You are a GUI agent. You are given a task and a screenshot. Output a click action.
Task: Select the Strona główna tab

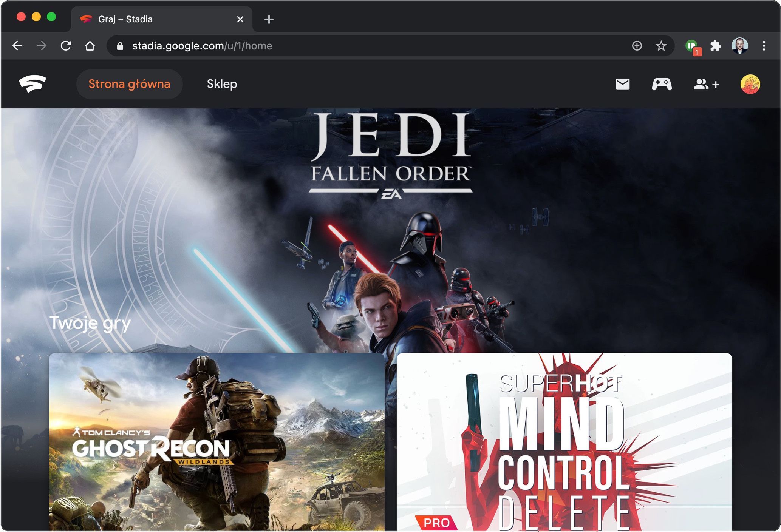click(x=129, y=84)
